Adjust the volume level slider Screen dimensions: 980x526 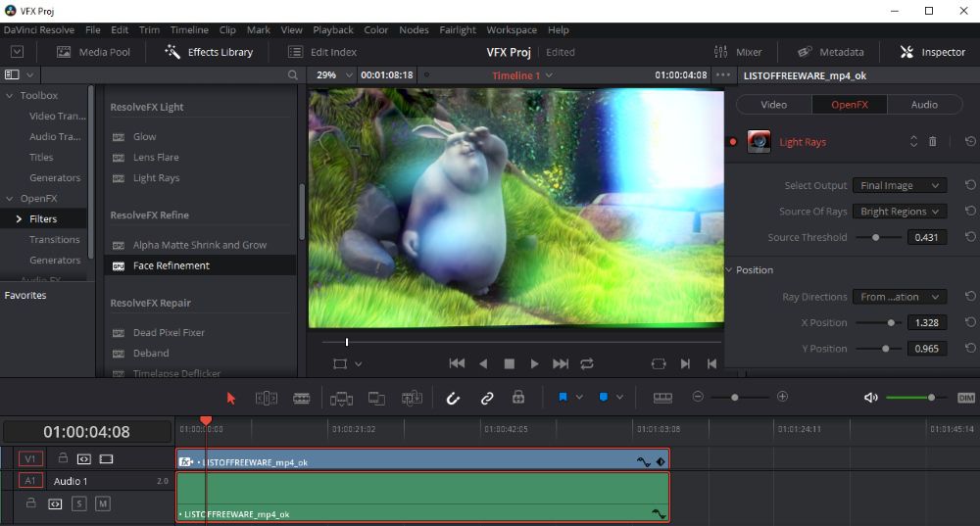[x=930, y=398]
